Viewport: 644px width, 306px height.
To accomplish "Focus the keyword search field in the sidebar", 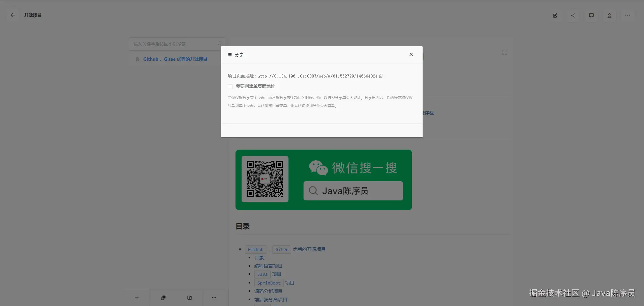I will 177,44.
